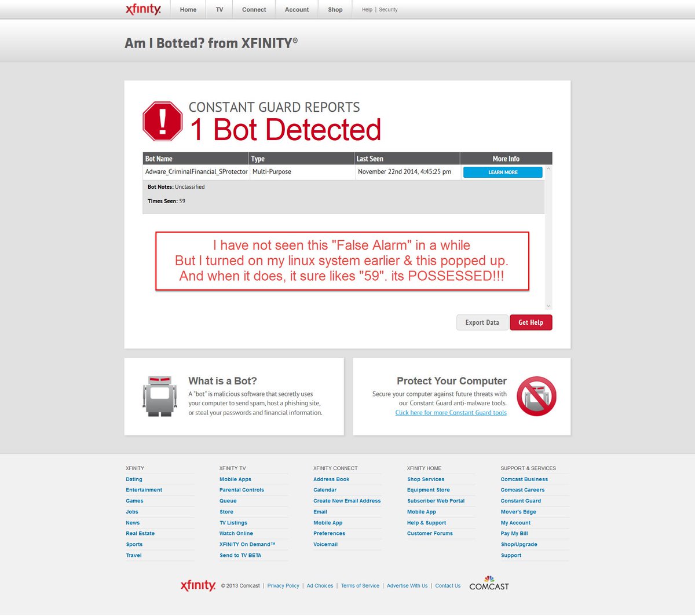Viewport: 695px width, 616px height.
Task: Click the footer xfinity logo
Action: [198, 585]
